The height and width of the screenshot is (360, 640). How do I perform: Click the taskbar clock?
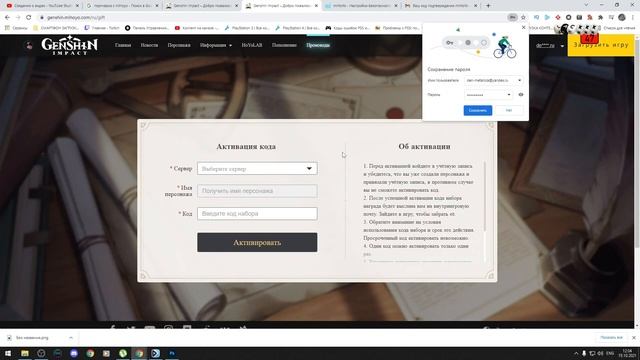point(626,353)
